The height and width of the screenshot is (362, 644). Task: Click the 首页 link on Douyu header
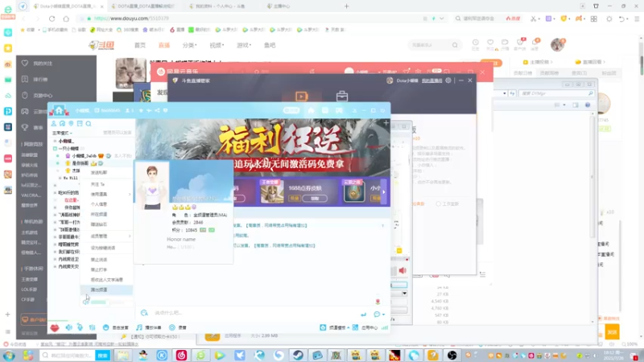click(139, 45)
